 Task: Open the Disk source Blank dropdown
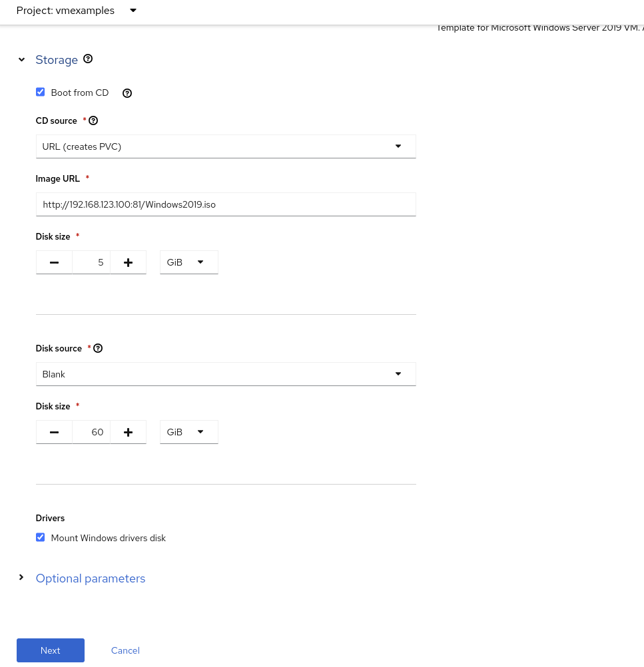click(x=226, y=374)
